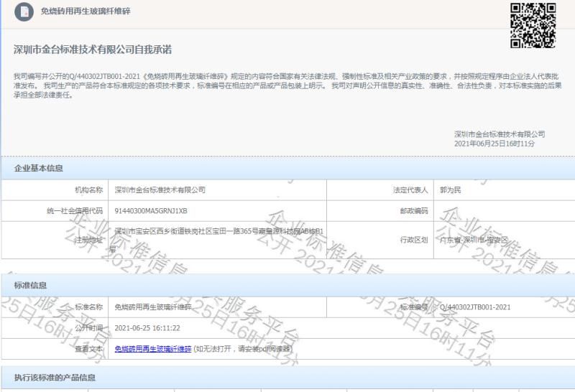Select publish time 2021-06-25 16:11:22
Image resolution: width=575 pixels, height=392 pixels.
147,328
